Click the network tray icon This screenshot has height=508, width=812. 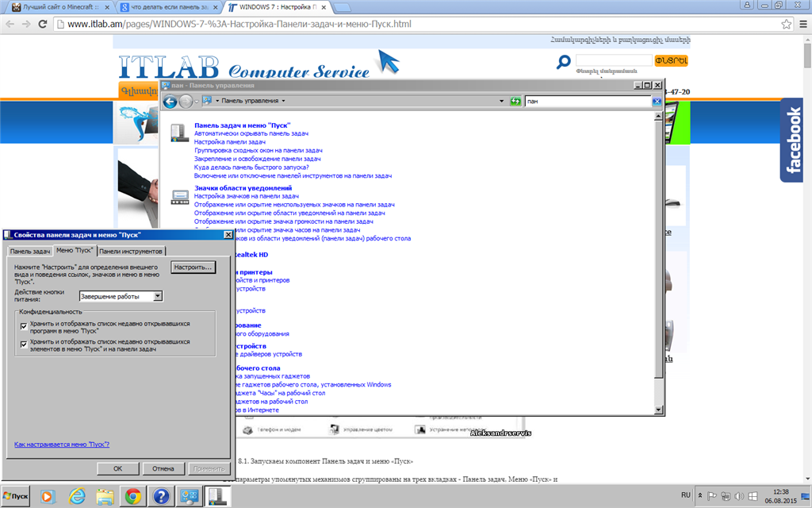click(x=726, y=496)
